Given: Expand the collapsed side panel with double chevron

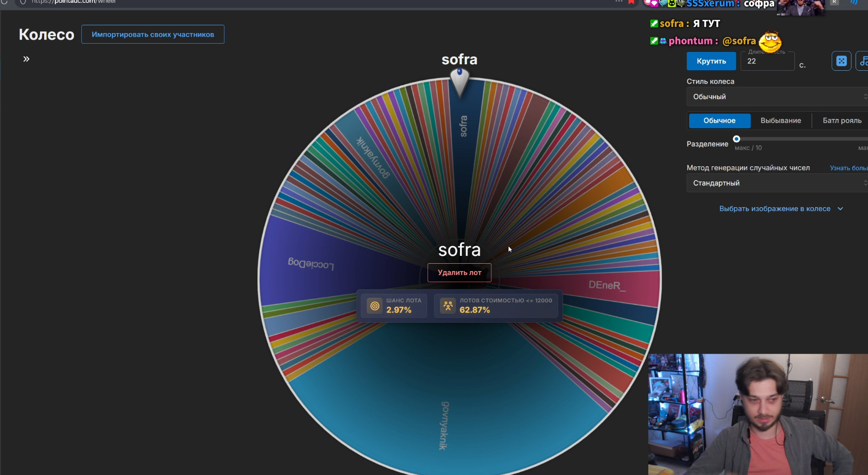Looking at the screenshot, I should [x=26, y=59].
